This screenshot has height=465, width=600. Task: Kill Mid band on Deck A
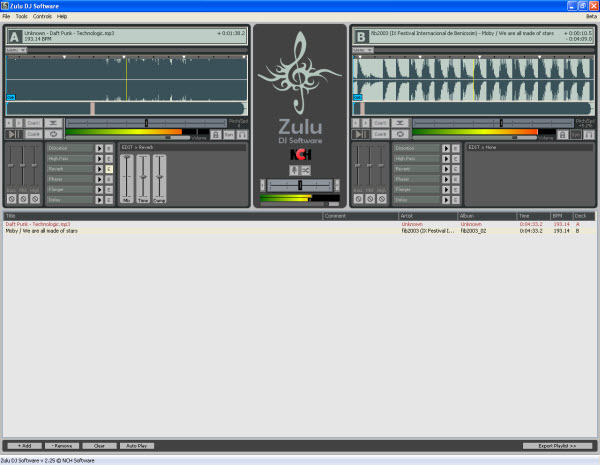point(23,199)
